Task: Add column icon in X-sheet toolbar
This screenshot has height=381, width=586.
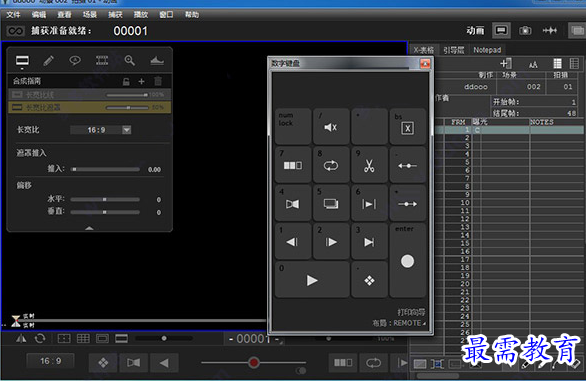Action: point(506,64)
